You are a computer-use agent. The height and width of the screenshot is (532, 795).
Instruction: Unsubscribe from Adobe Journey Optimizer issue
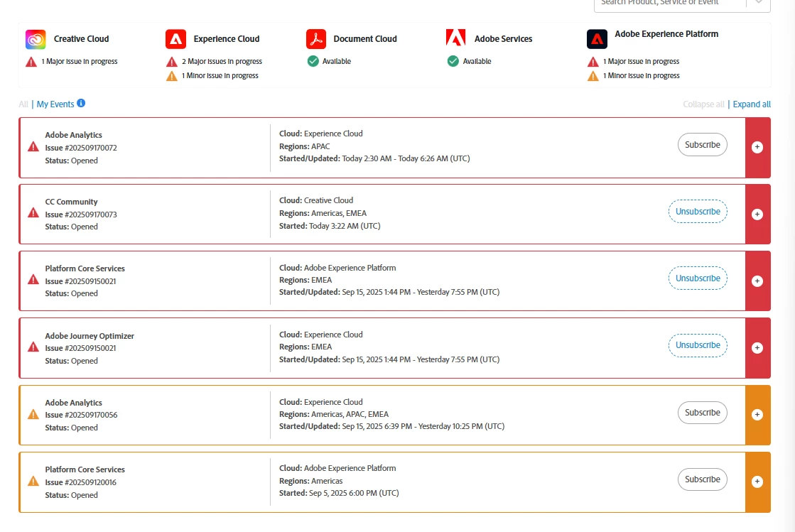[x=698, y=345]
